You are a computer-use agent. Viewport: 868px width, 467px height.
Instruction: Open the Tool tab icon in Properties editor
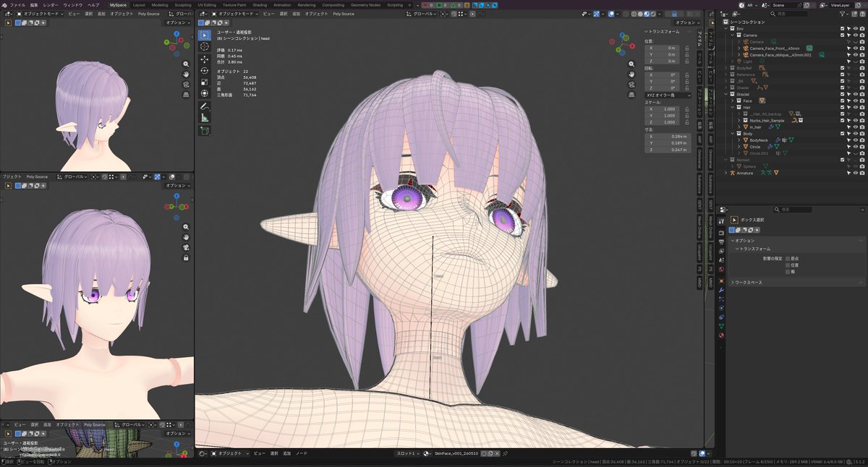(722, 220)
